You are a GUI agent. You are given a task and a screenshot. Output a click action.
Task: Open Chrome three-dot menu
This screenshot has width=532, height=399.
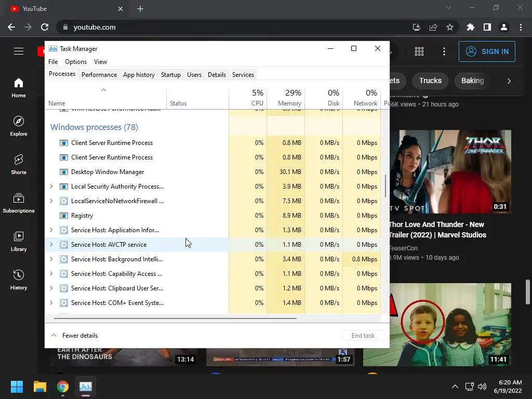pos(521,27)
